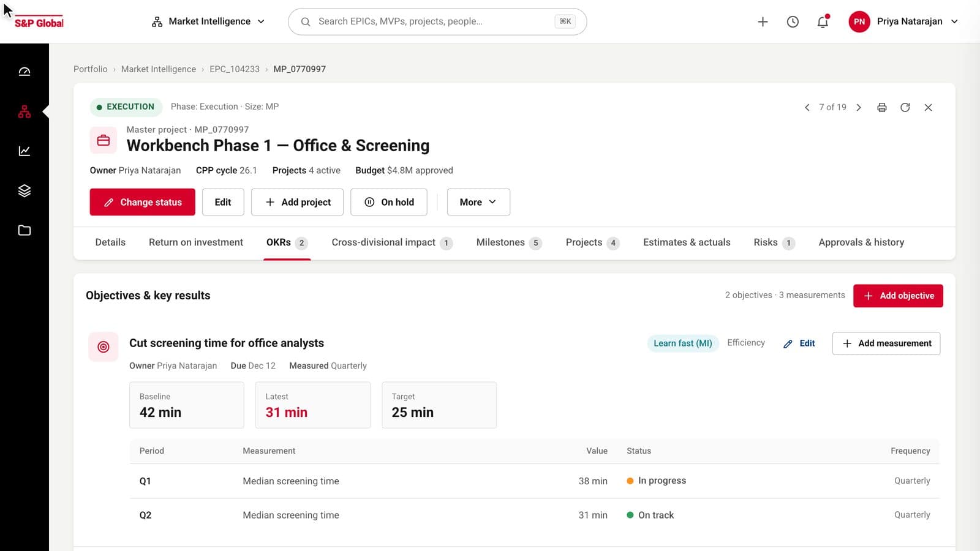The height and width of the screenshot is (551, 980).
Task: Click the Edit project button
Action: (223, 202)
